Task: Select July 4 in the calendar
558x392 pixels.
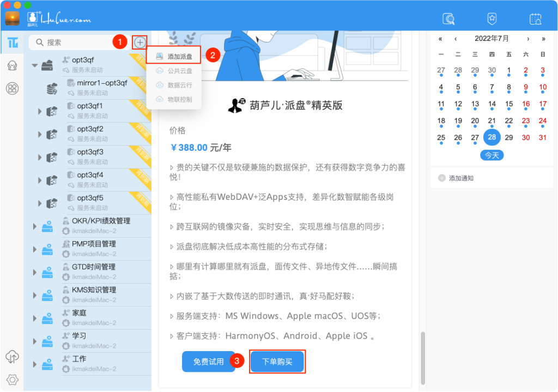Action: tap(441, 87)
